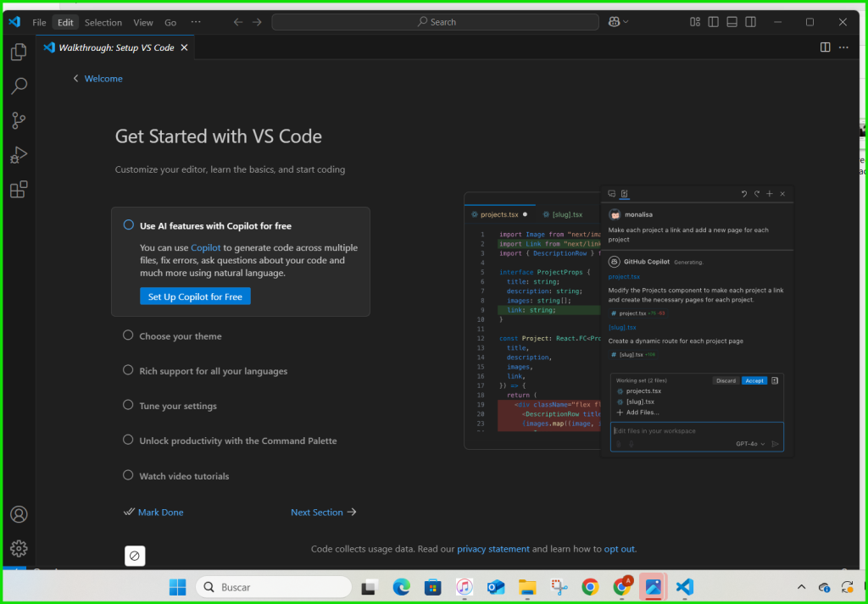Mark 'Tune your settings' step circle
The height and width of the screenshot is (604, 868).
pyautogui.click(x=129, y=406)
